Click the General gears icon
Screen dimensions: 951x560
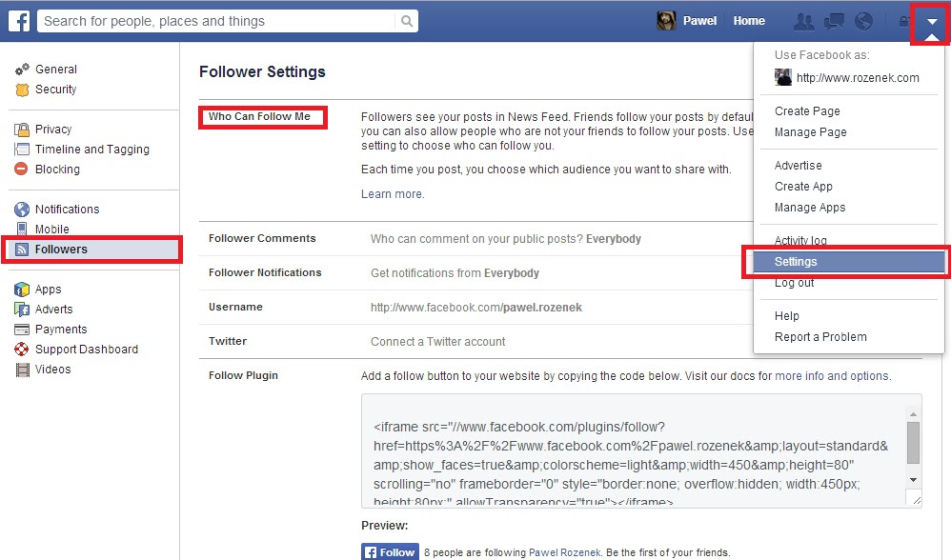22,70
